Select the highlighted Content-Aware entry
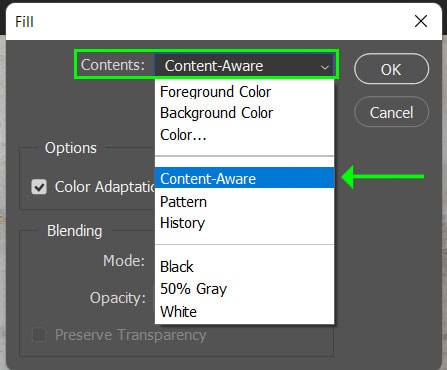447x370 pixels. tap(245, 178)
